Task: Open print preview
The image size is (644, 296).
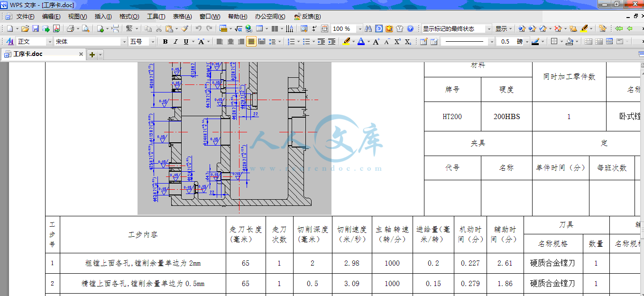Action: tap(86, 28)
